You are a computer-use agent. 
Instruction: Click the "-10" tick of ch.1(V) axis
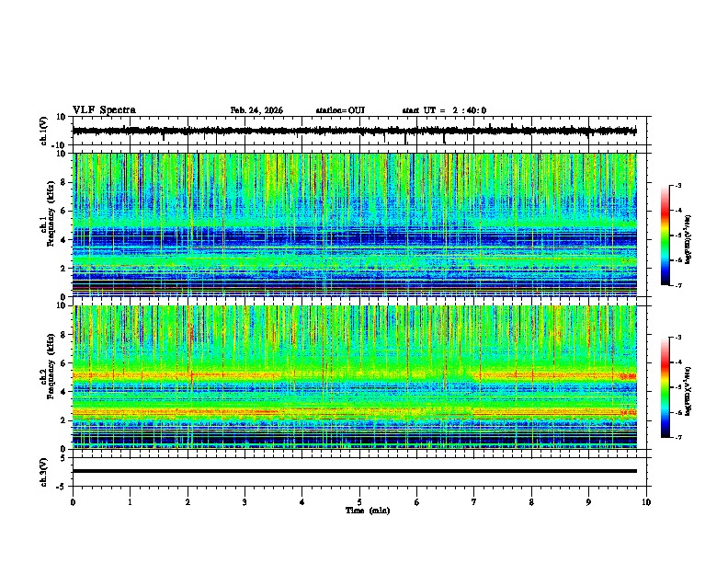coord(60,145)
